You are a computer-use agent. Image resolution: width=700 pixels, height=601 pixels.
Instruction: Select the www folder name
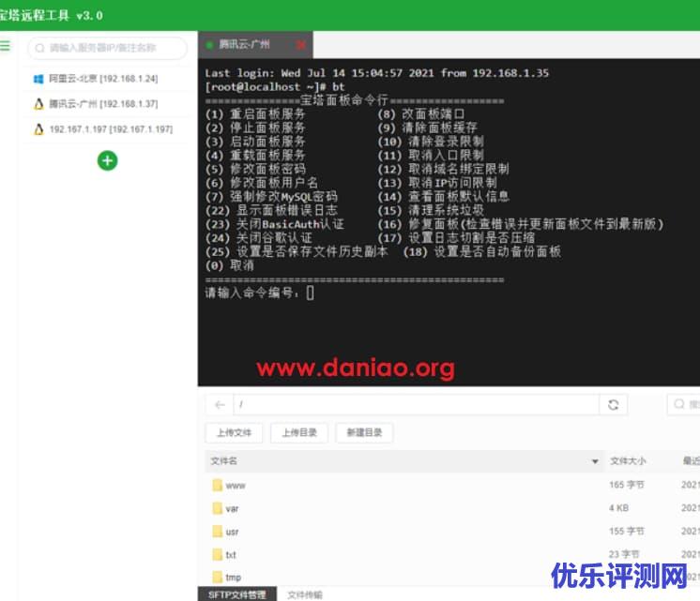coord(236,486)
